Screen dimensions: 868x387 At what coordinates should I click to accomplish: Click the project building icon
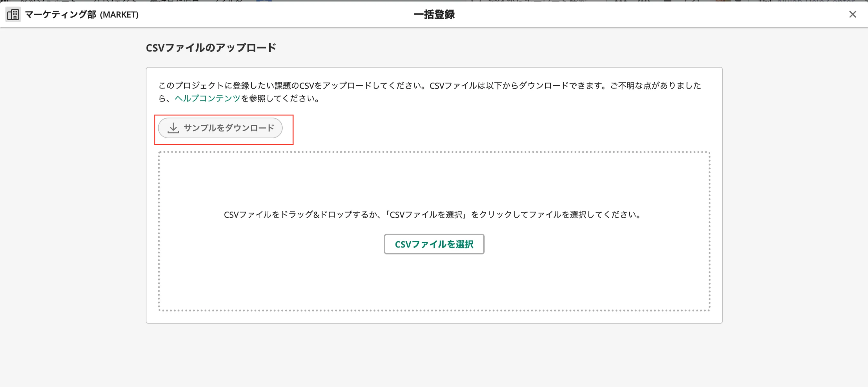(x=13, y=14)
